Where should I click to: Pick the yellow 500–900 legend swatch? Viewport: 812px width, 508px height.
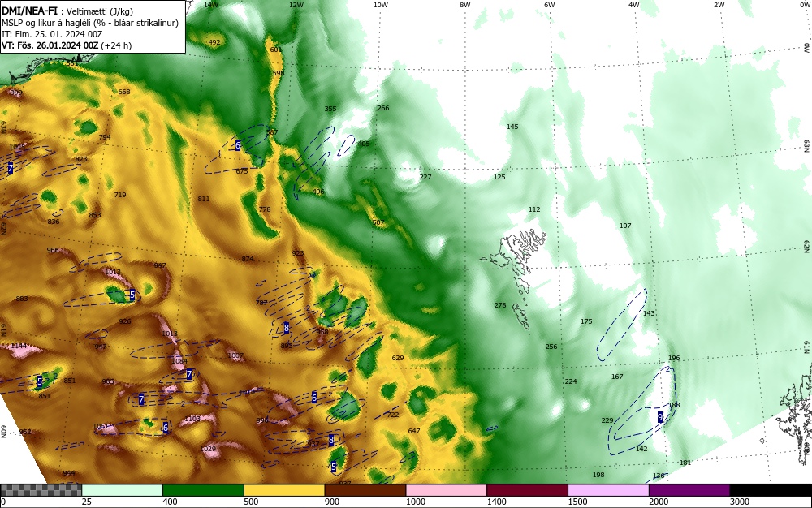pyautogui.click(x=283, y=490)
